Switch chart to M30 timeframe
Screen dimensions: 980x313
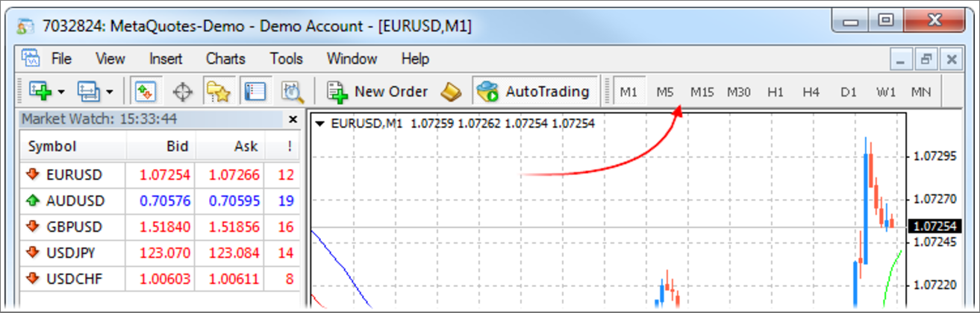click(739, 92)
